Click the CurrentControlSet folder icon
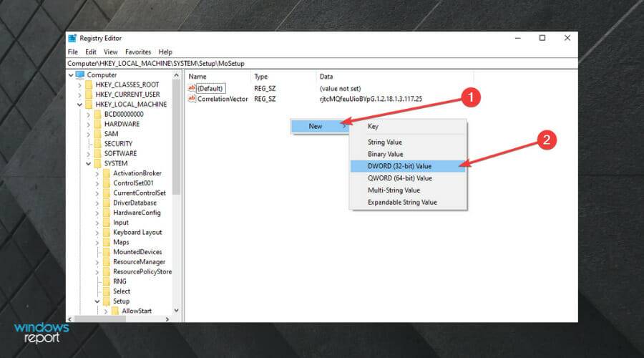The height and width of the screenshot is (358, 644). coord(107,193)
